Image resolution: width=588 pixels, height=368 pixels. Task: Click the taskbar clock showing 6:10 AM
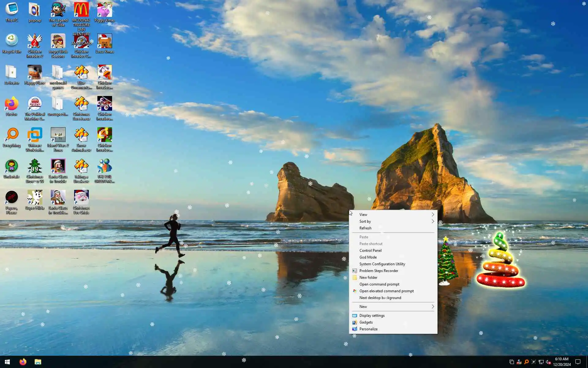[x=562, y=362]
